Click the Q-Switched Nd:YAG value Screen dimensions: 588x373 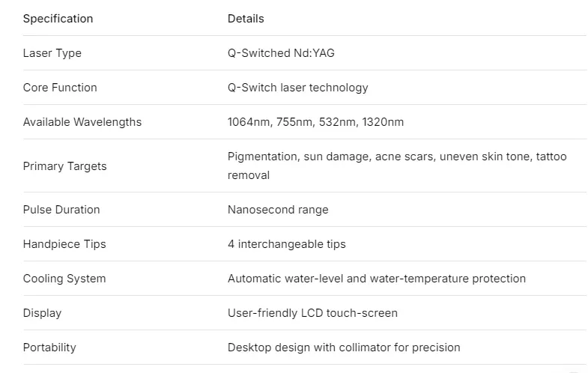click(281, 53)
